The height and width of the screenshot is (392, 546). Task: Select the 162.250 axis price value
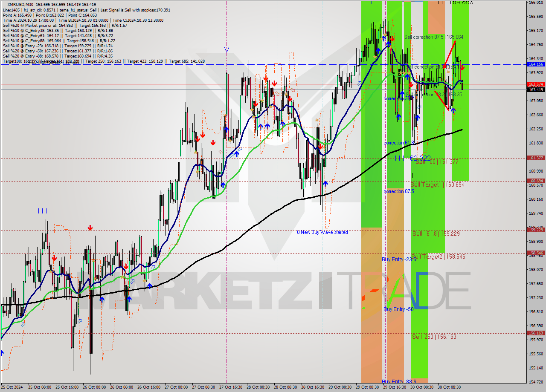pos(536,129)
